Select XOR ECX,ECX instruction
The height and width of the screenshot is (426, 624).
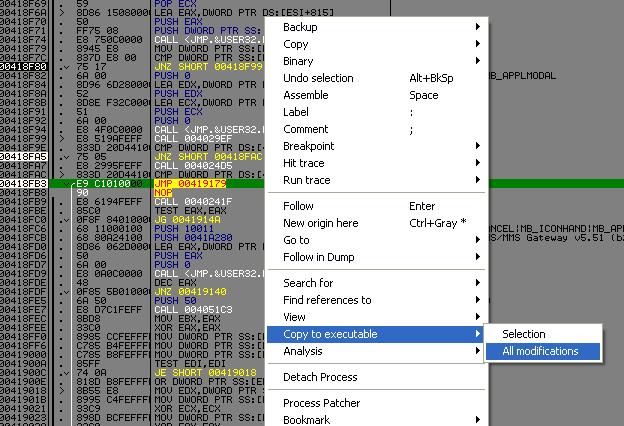(187, 408)
